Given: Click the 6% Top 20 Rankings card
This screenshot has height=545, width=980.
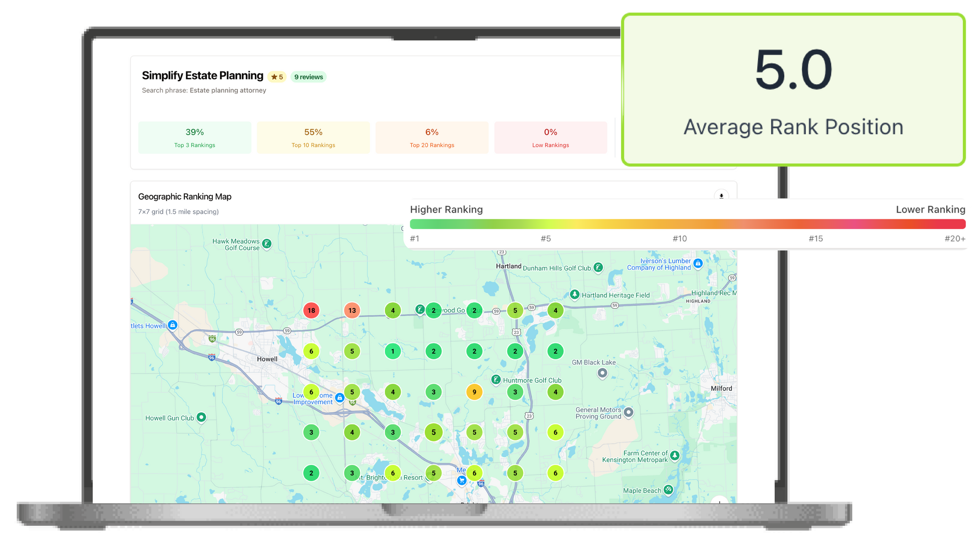Looking at the screenshot, I should click(432, 138).
